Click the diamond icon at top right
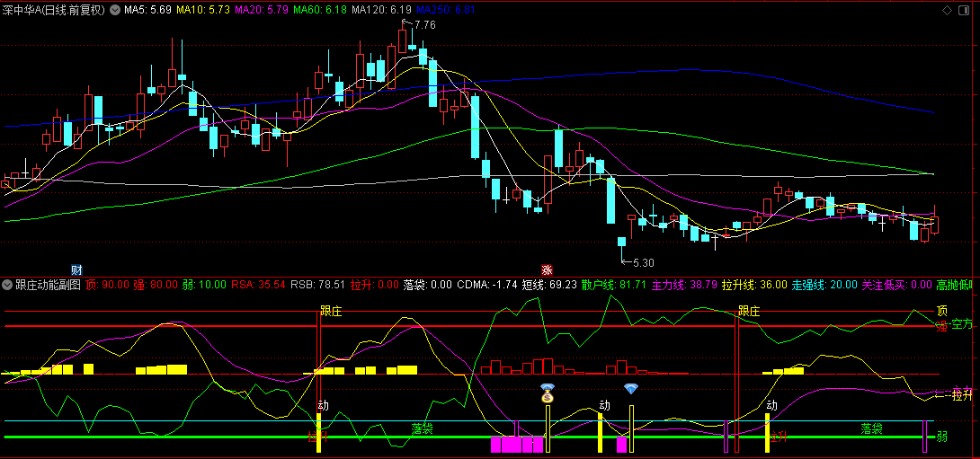This screenshot has height=459, width=980. coord(947,9)
